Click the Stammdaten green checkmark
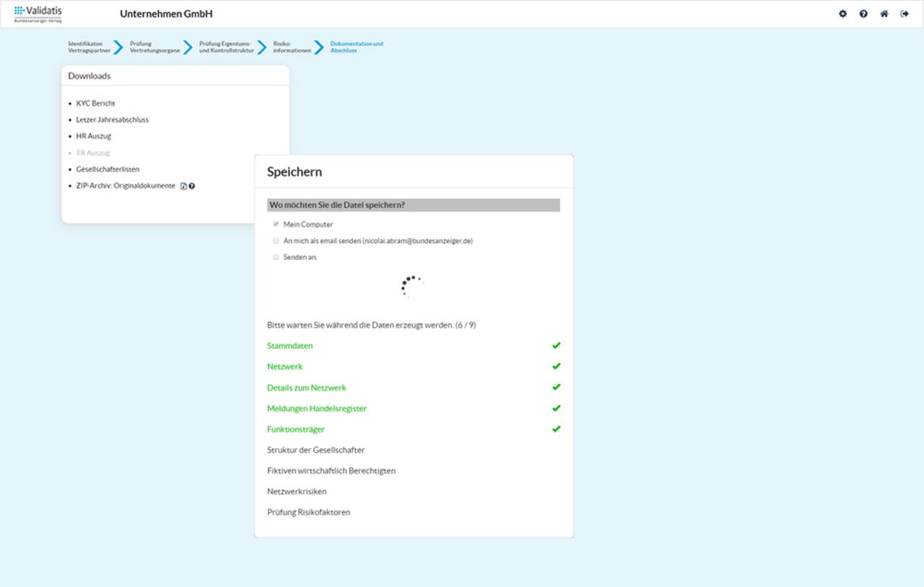This screenshot has height=587, width=924. tap(556, 346)
